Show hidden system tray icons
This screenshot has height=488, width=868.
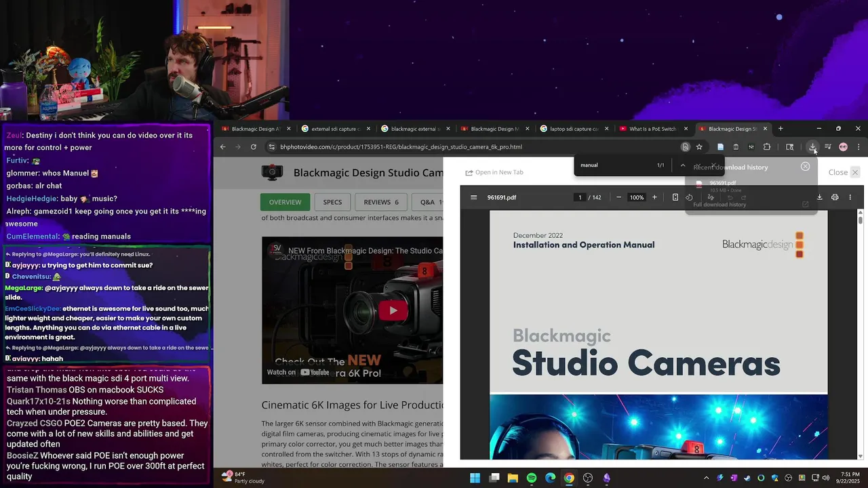[706, 478]
